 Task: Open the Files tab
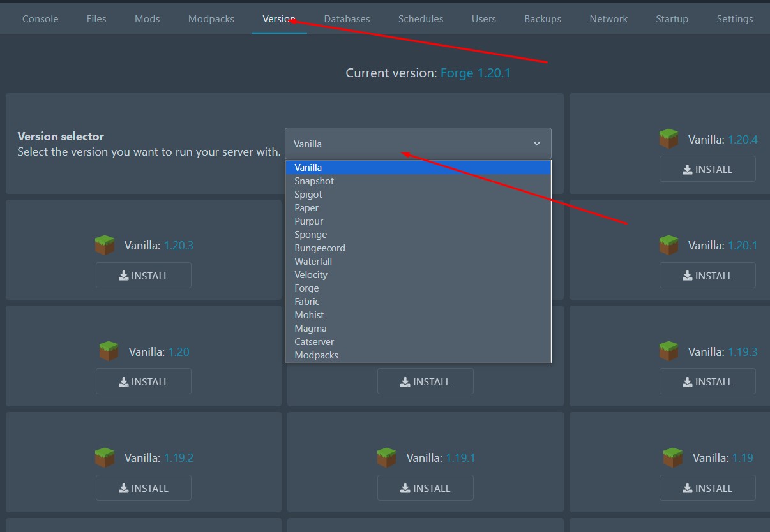[x=96, y=18]
